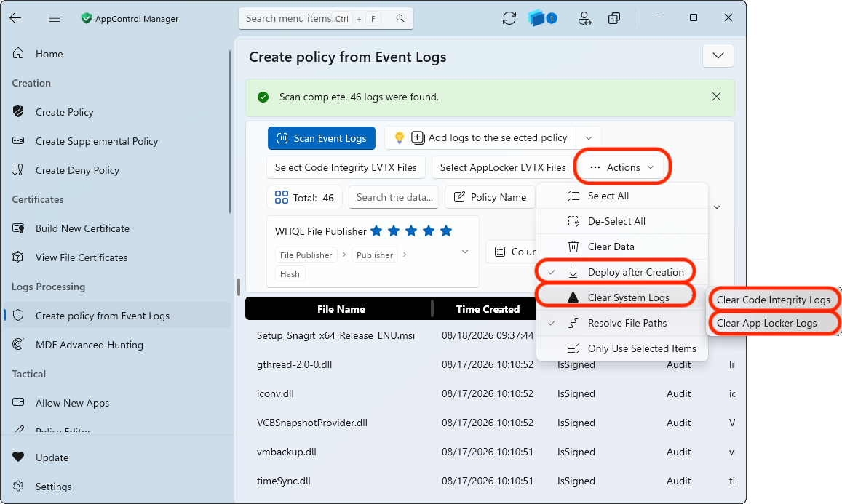Image resolution: width=842 pixels, height=504 pixels.
Task: Select Clear App Locker Logs
Action: click(x=774, y=323)
